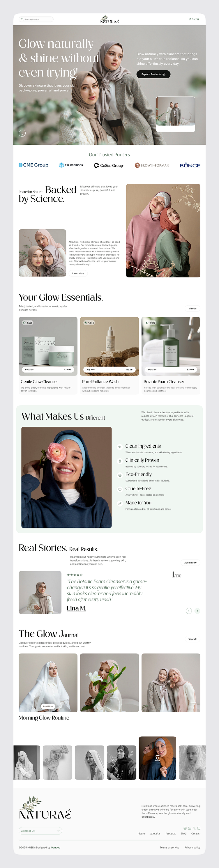The height and width of the screenshot is (868, 219).
Task: Go to the next review with right arrow
Action: pyautogui.click(x=197, y=611)
